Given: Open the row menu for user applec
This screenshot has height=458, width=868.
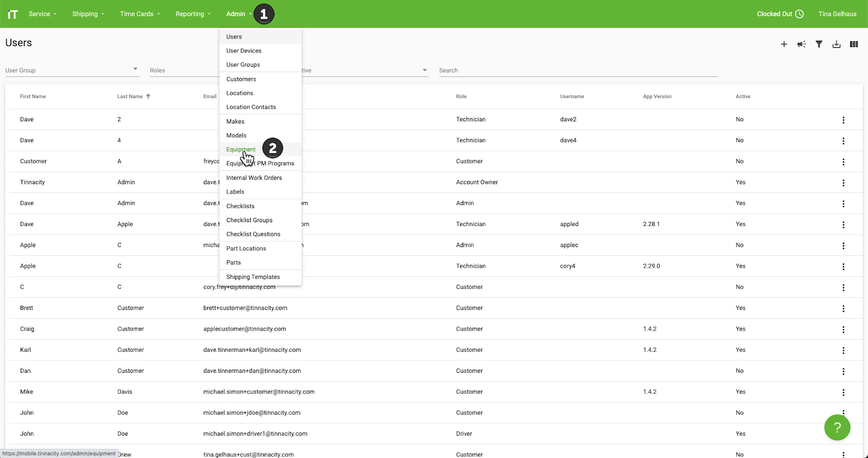Looking at the screenshot, I should click(844, 246).
